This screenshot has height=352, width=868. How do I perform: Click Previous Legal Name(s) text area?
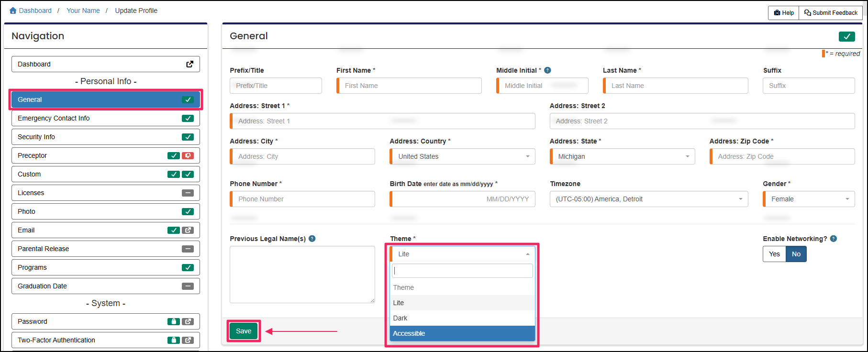click(302, 275)
